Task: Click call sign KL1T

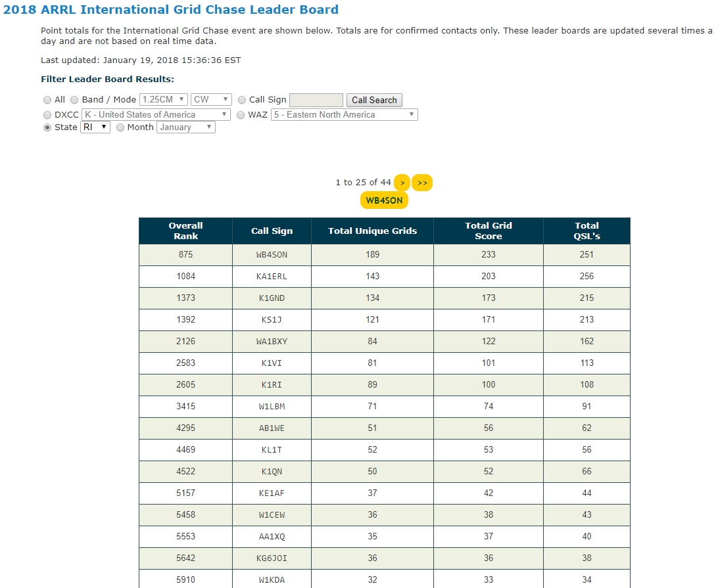Action: [272, 450]
